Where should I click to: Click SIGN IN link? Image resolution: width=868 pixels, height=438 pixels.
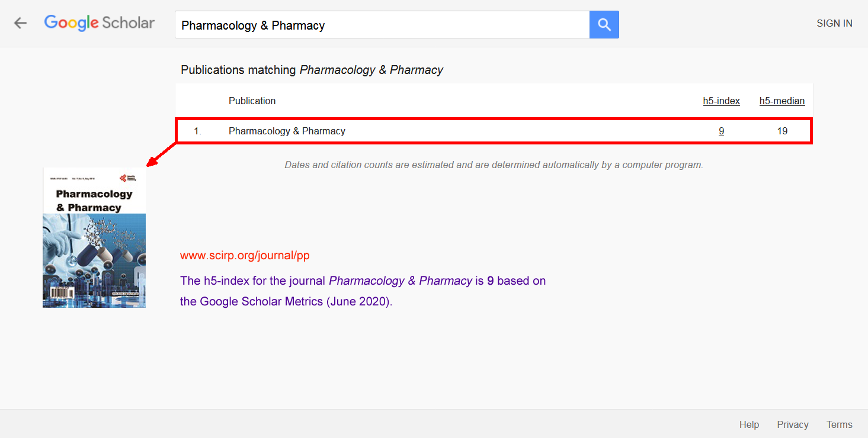tap(834, 23)
